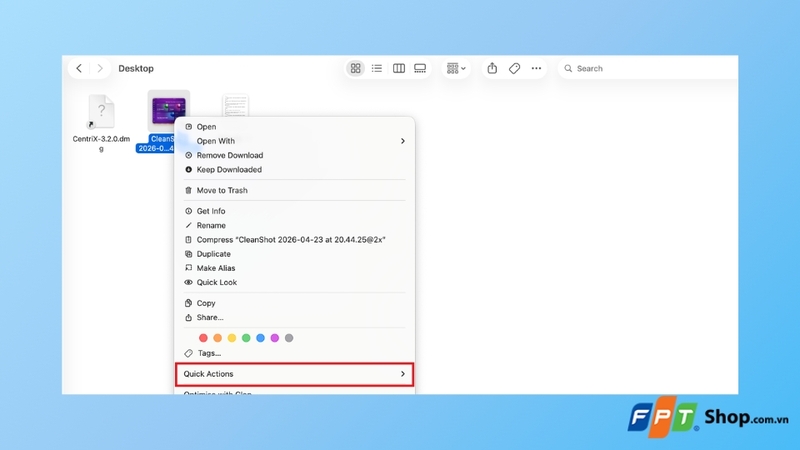Choose Move to Trash
This screenshot has height=450, width=800.
[294, 190]
